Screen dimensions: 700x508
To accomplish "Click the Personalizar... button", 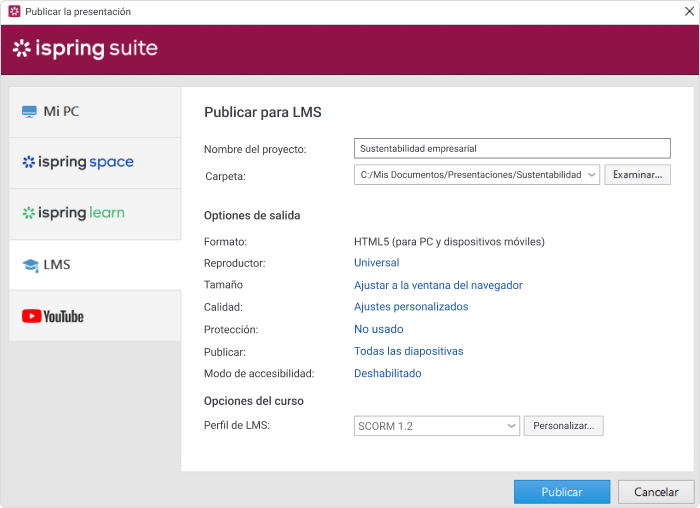I will click(x=563, y=426).
